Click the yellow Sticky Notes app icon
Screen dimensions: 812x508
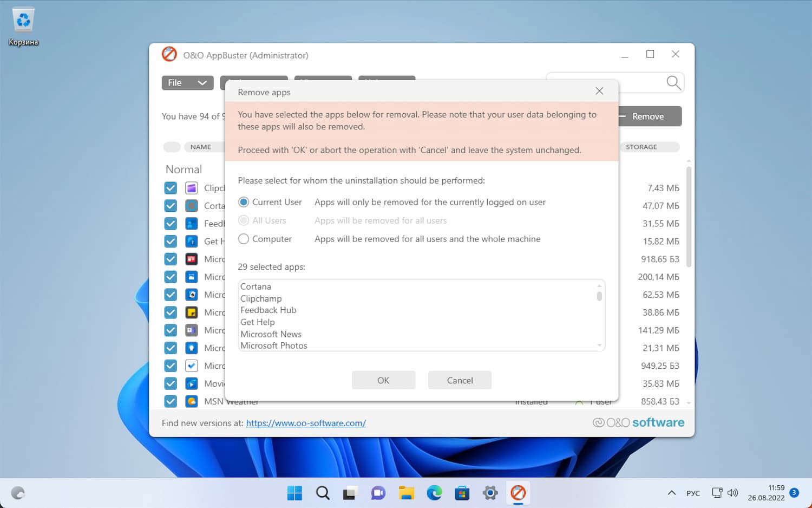[192, 312]
